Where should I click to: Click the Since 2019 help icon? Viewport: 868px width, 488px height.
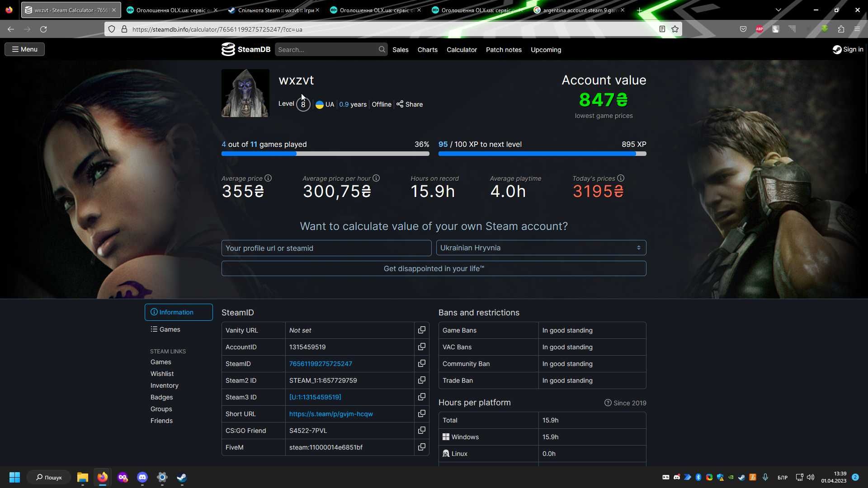608,403
